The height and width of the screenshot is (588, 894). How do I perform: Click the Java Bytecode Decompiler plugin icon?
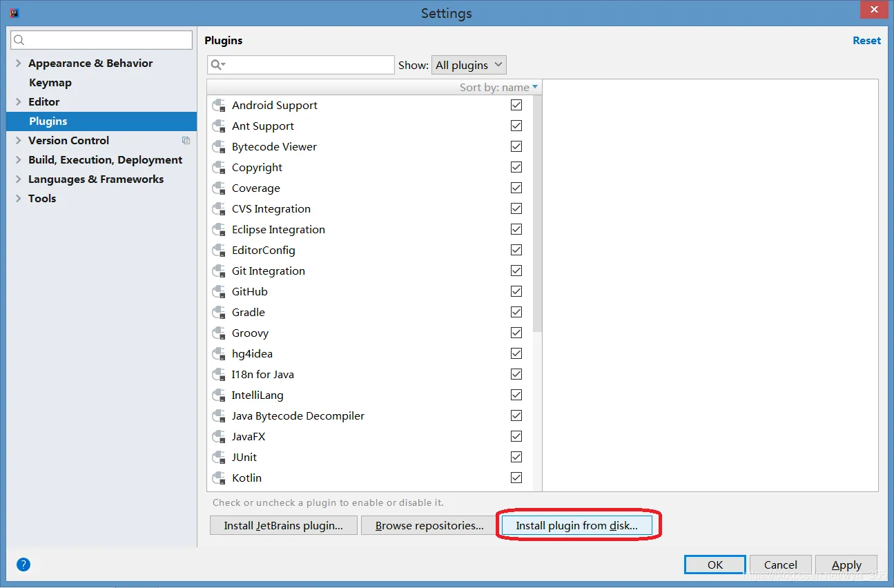[220, 416]
